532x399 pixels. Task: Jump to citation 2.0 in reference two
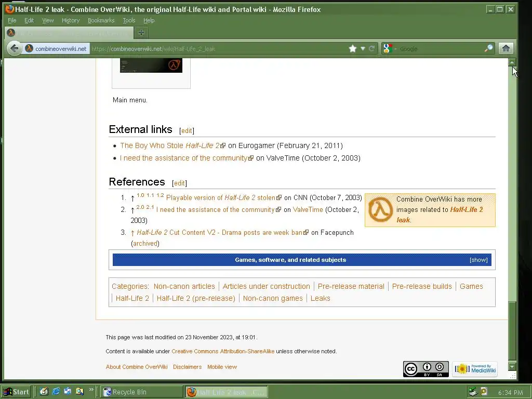pyautogui.click(x=140, y=207)
